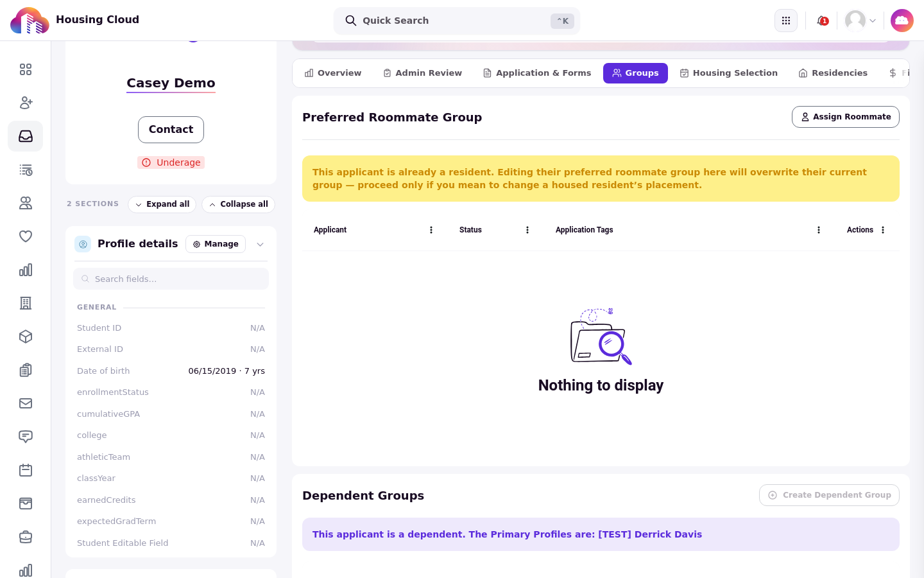Open the cube package sidebar icon

[26, 337]
